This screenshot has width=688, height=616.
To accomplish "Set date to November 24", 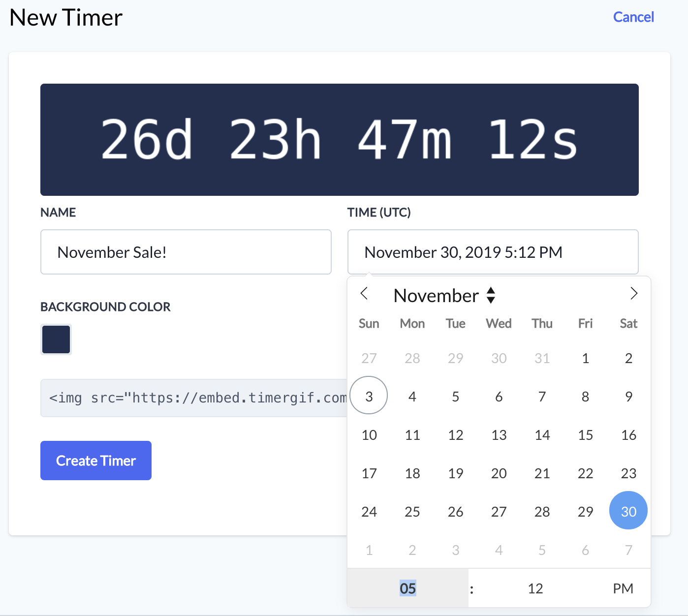I will point(369,511).
